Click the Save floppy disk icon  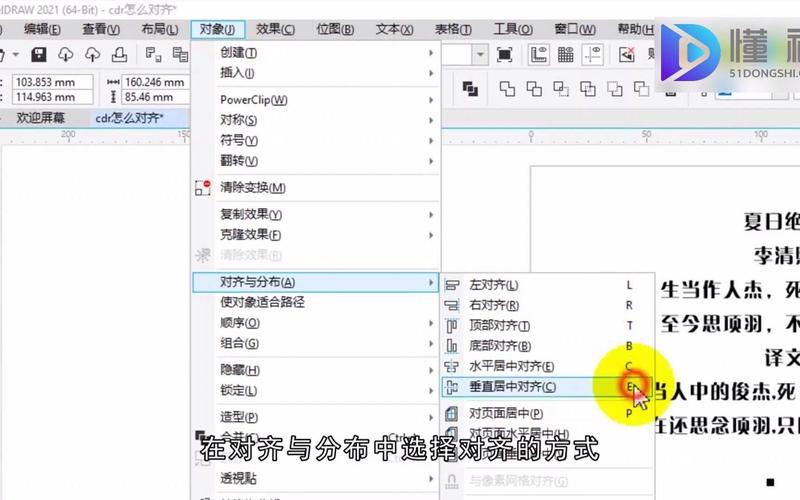(39, 54)
